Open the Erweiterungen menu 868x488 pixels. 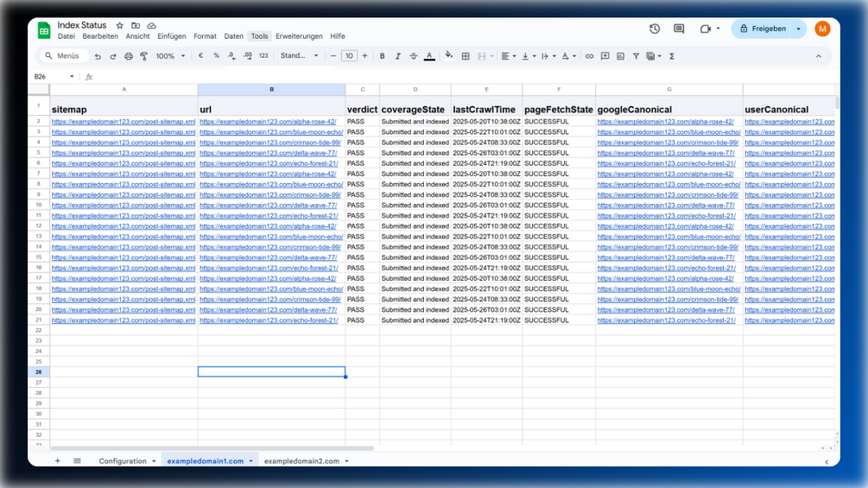(x=299, y=36)
